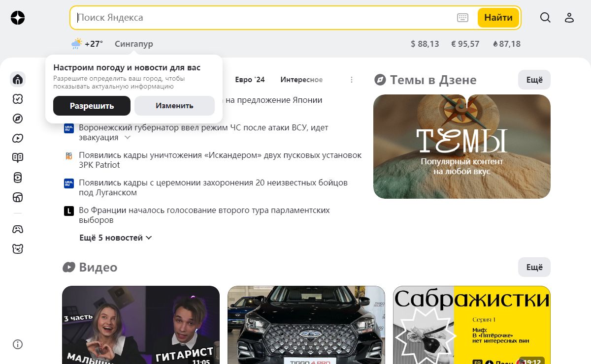Click the Ещё button by Темы в Дзене

[534, 80]
